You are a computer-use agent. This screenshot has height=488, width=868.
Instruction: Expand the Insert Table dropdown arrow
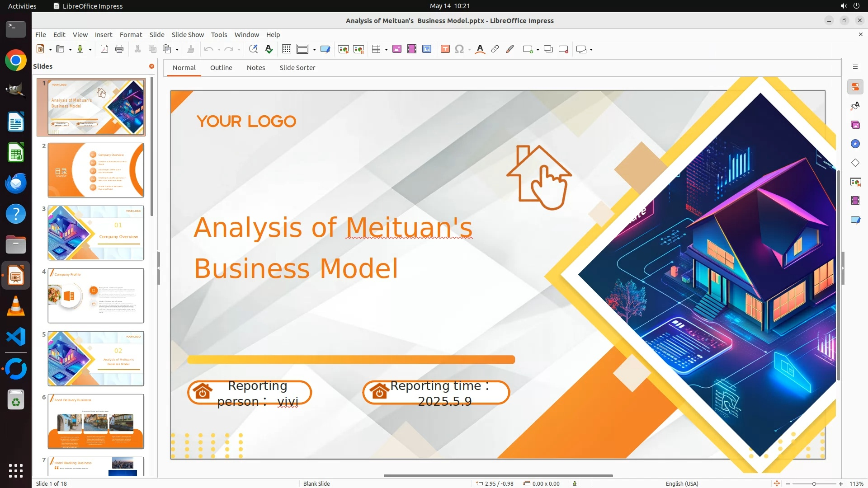(386, 50)
